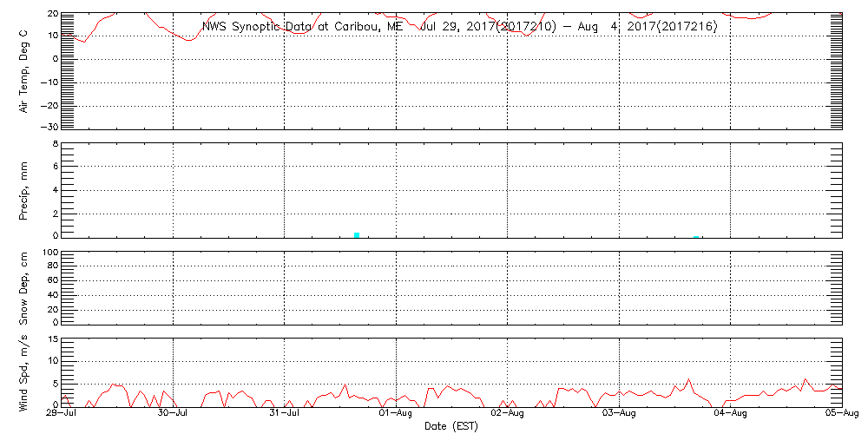Select the 29-Jul date tick label

pyautogui.click(x=62, y=414)
